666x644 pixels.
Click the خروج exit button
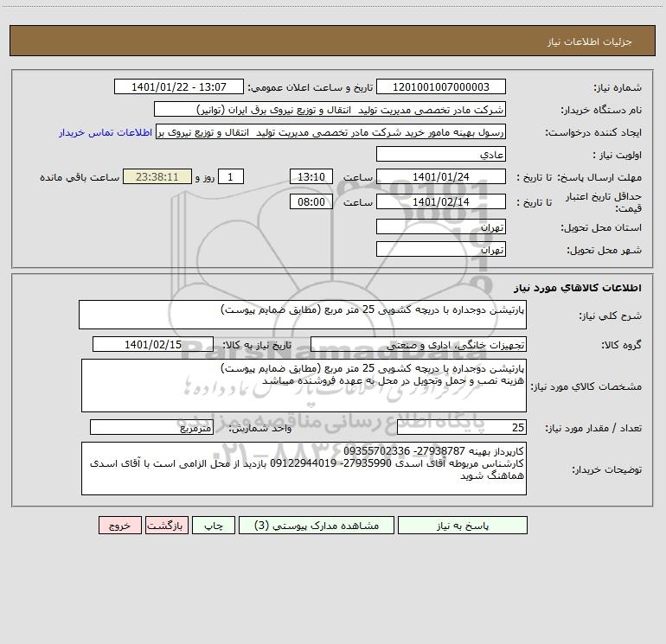coord(119,525)
